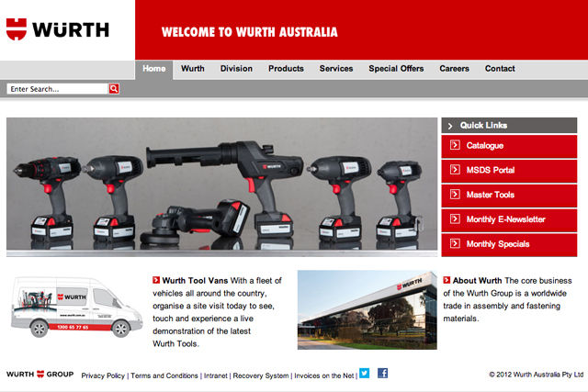This screenshot has height=392, width=588.
Task: Open the Special Offers menu item
Action: tap(396, 69)
